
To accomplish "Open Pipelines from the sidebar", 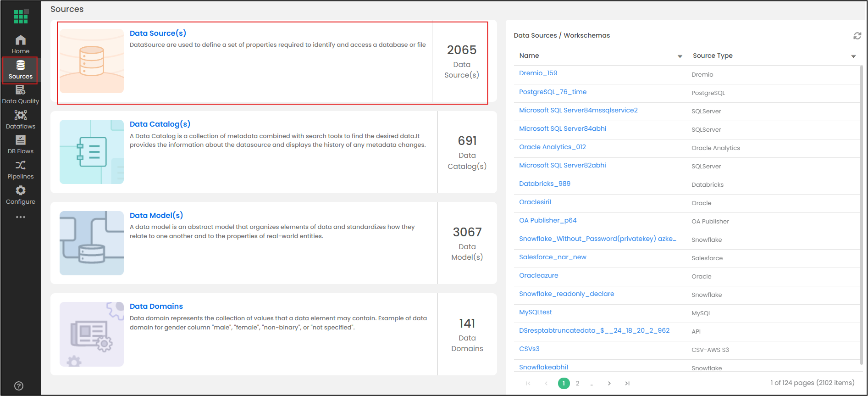I will 21,170.
